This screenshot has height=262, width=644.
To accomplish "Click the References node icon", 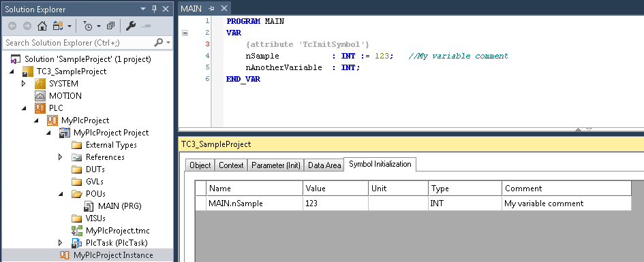I will 77,157.
